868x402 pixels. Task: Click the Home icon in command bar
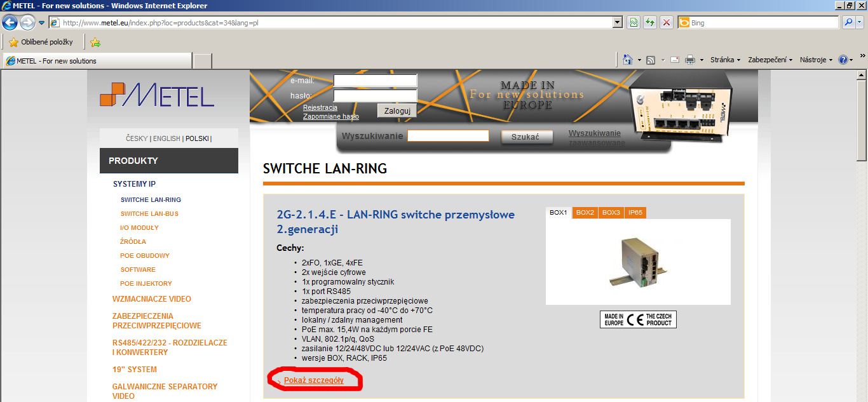pos(628,60)
